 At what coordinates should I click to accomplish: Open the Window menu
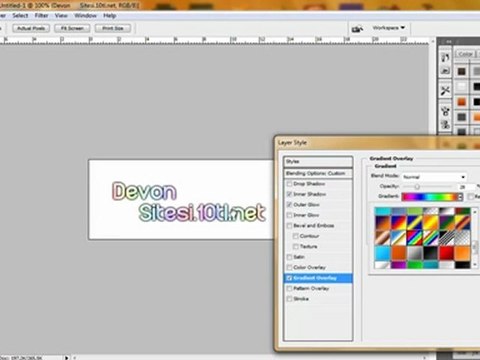coord(85,16)
